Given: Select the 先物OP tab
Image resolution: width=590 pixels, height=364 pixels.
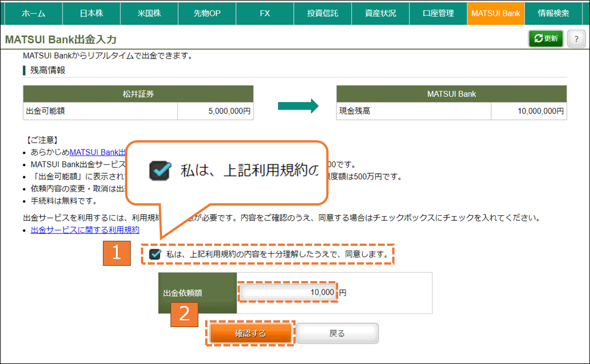Looking at the screenshot, I should click(x=207, y=13).
